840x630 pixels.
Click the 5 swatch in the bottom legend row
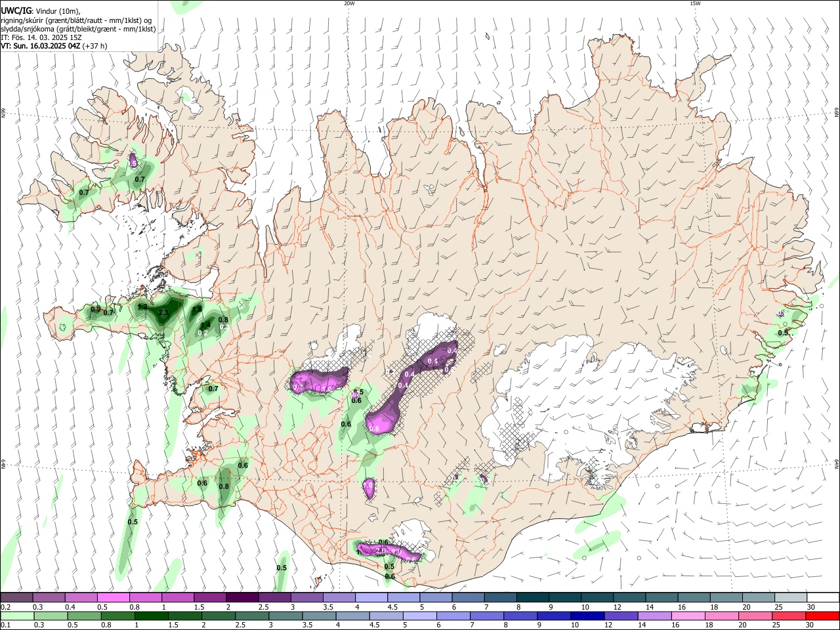419,616
